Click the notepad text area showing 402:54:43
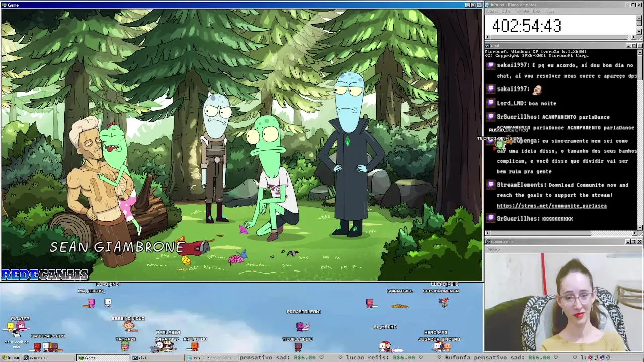This screenshot has height=362, width=644. pyautogui.click(x=560, y=25)
